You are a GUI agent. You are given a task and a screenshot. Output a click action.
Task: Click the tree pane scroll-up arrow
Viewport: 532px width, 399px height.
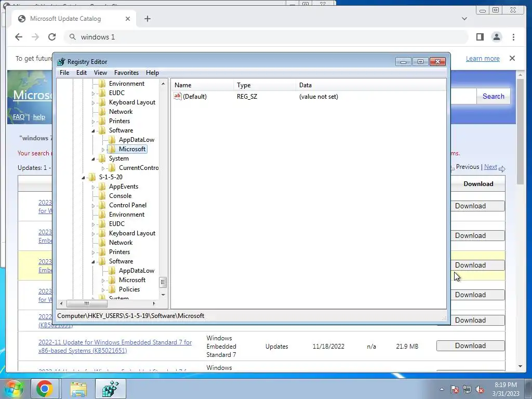[x=163, y=84]
